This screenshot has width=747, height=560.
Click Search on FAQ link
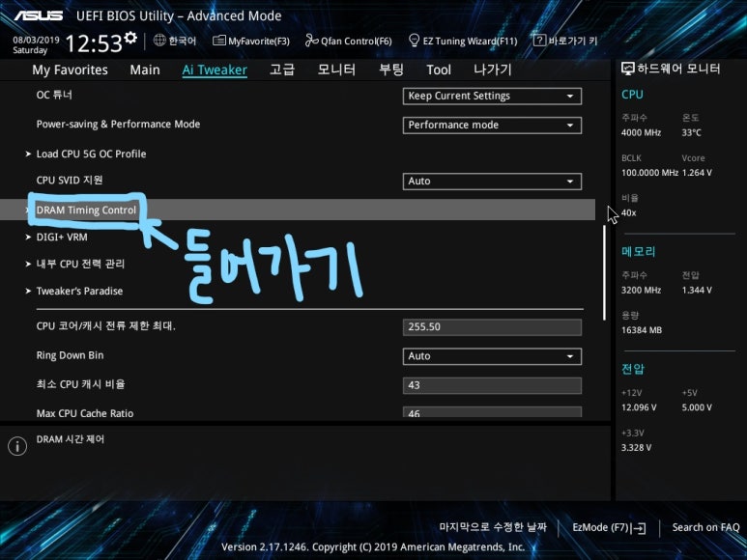705,527
